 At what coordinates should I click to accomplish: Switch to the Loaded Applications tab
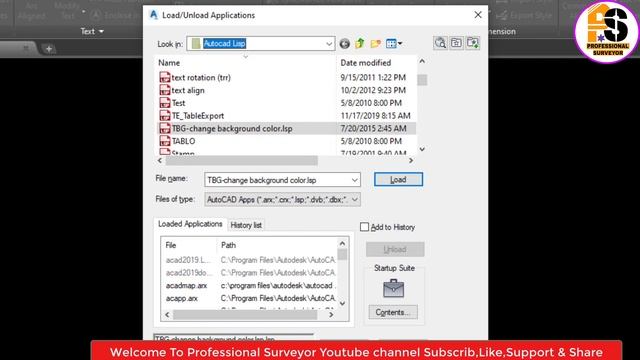point(190,224)
